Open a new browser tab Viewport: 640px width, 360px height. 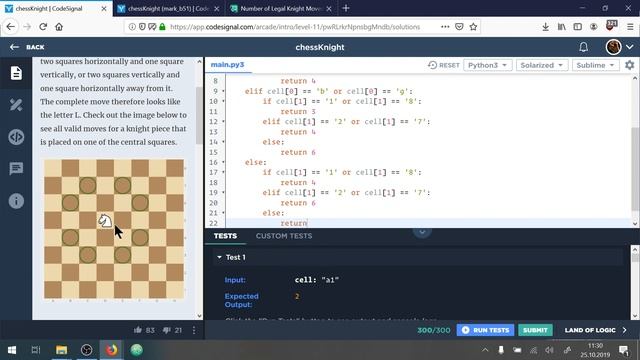click(346, 8)
